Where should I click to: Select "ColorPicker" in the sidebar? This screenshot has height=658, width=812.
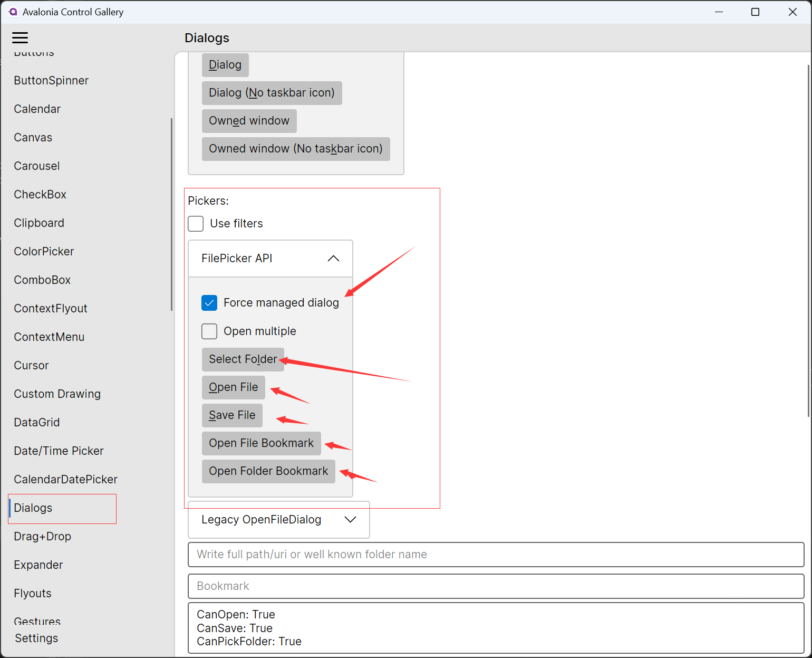(44, 251)
